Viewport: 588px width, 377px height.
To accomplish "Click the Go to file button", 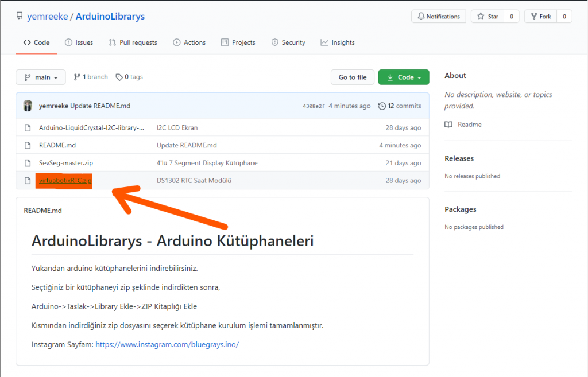I will (x=353, y=77).
